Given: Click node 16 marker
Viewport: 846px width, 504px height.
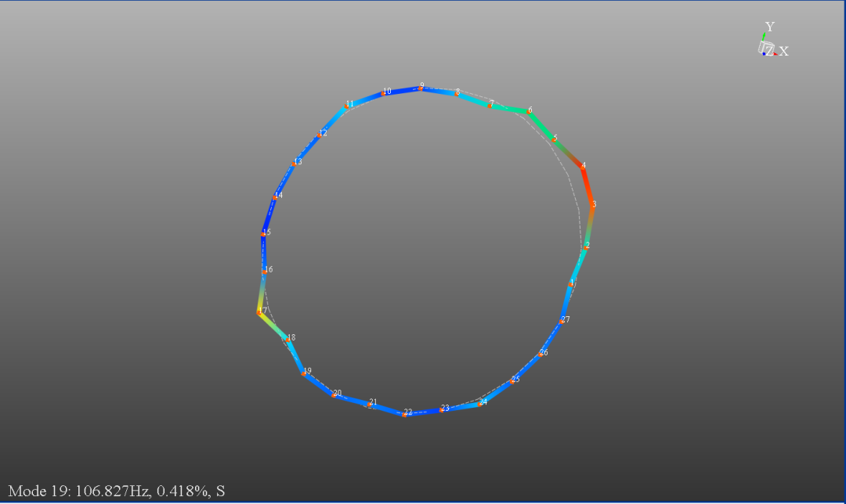Looking at the screenshot, I should click(265, 271).
